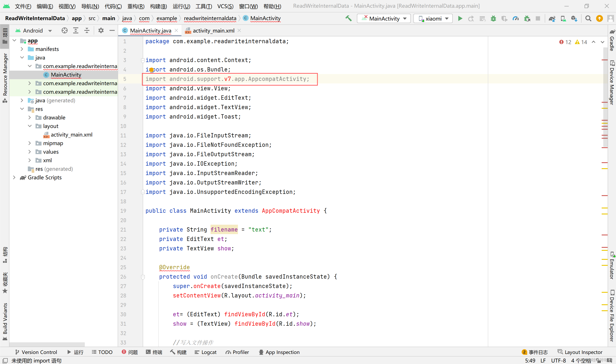The height and width of the screenshot is (364, 616).
Task: Open Search Everywhere magnifier icon
Action: coord(588,19)
